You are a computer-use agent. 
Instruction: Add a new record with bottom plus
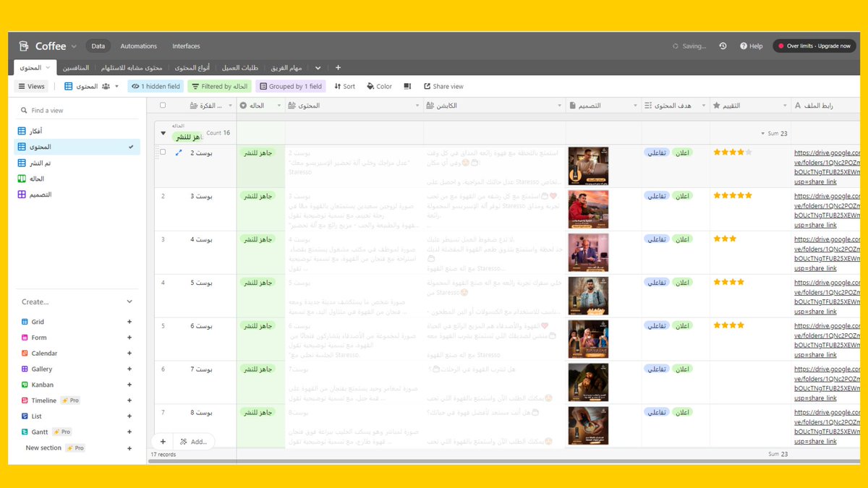click(163, 441)
